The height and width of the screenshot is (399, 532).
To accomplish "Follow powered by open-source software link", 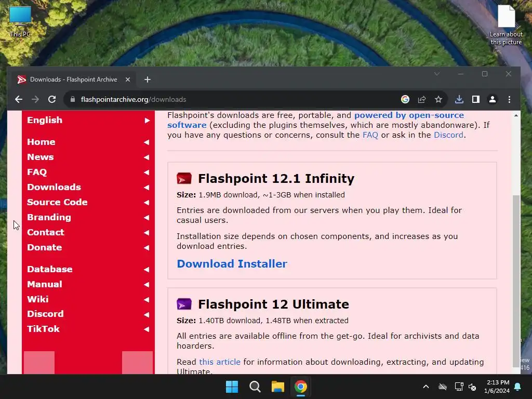I will (409, 115).
